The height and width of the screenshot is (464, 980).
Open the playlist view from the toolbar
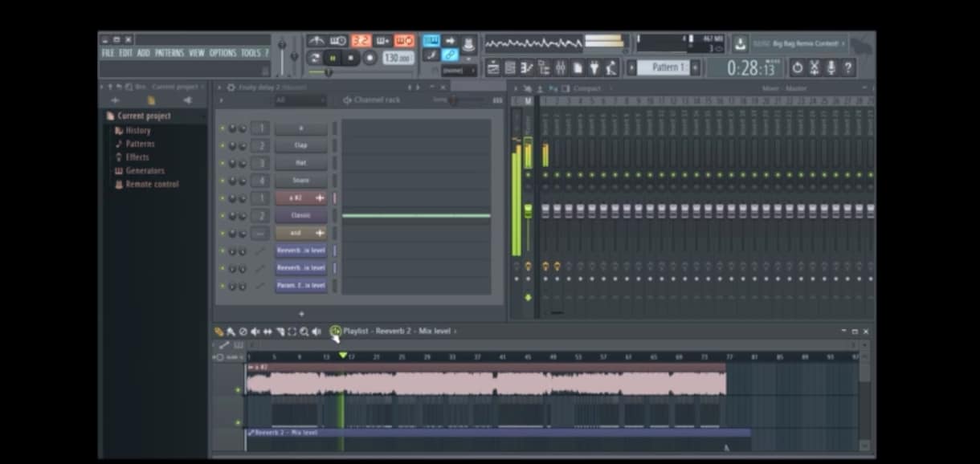[x=492, y=67]
